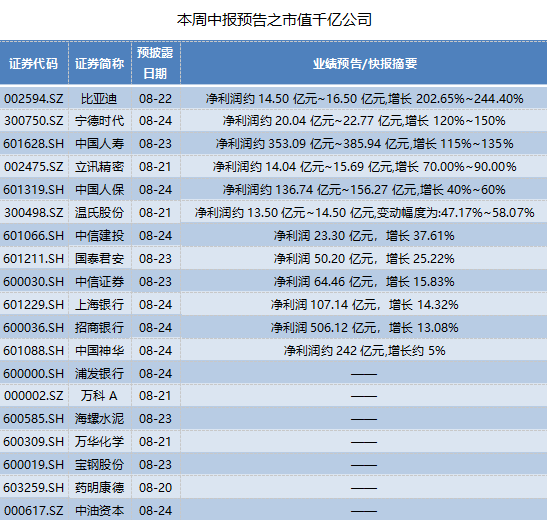Select the 立讯精密 company name
The width and height of the screenshot is (547, 520).
coord(100,167)
